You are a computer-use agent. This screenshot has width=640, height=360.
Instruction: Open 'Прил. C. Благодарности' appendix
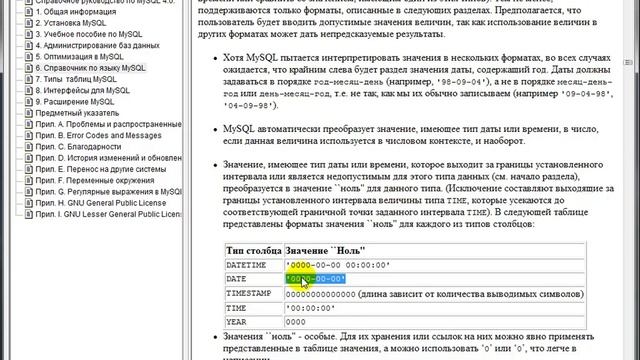point(78,147)
